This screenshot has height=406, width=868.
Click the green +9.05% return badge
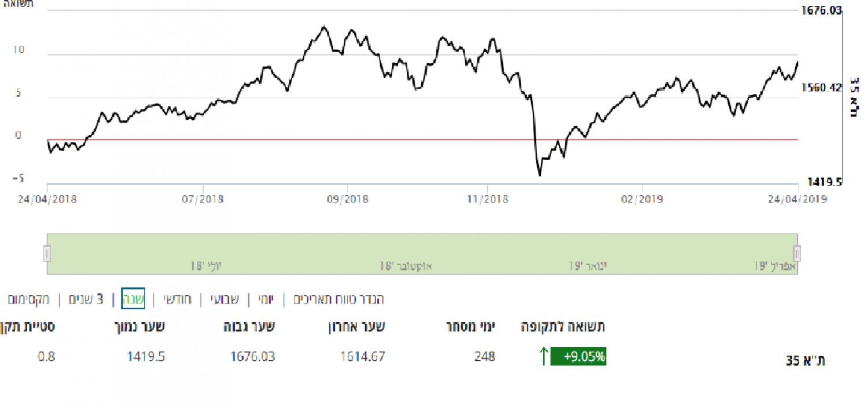pyautogui.click(x=578, y=357)
